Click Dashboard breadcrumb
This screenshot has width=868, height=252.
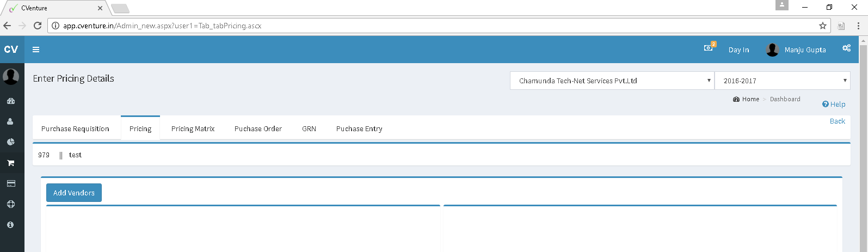click(785, 99)
